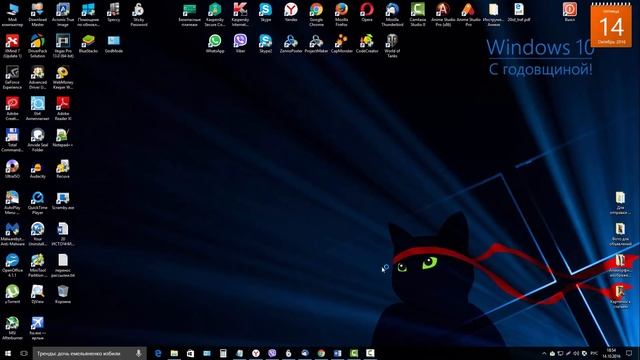Select the ZennoPoster desktop icon
Image resolution: width=640 pixels, height=360 pixels.
tap(291, 44)
